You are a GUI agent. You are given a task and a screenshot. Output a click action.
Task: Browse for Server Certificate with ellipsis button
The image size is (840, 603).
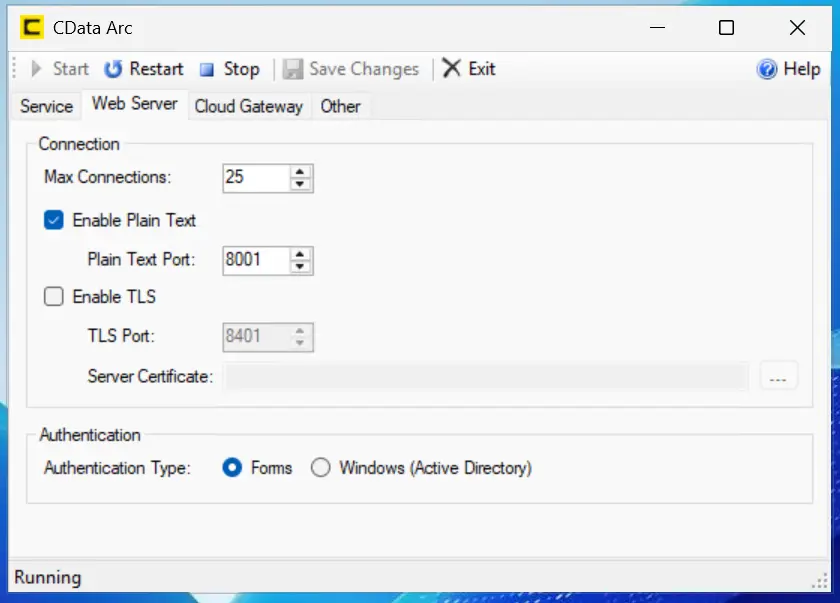(x=778, y=376)
